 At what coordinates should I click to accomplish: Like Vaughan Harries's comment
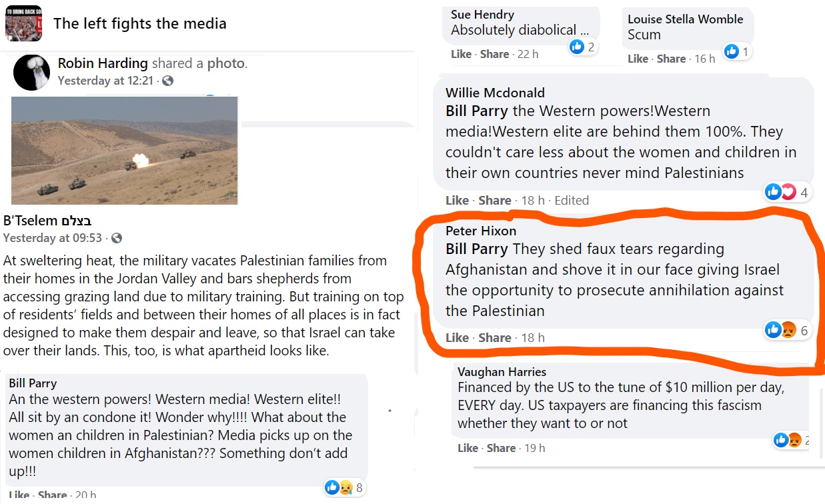469,448
